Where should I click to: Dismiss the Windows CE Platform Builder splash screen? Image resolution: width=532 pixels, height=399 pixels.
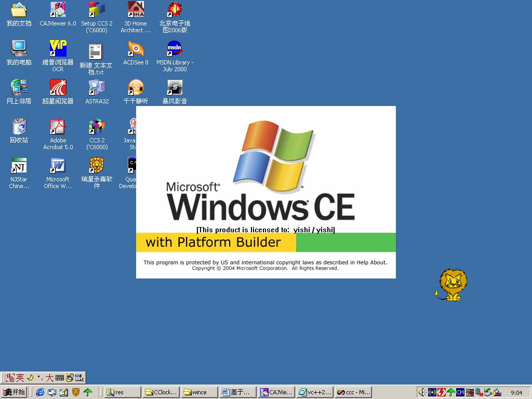265,192
